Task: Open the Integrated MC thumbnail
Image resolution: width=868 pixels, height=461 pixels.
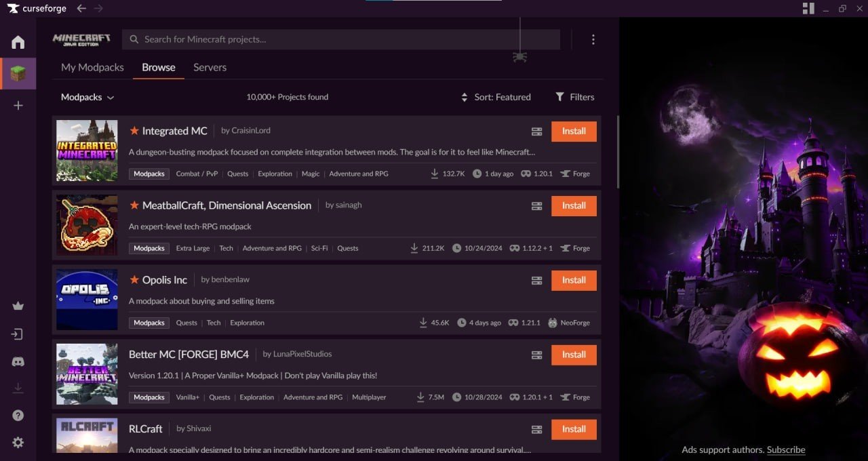Action: pyautogui.click(x=87, y=151)
